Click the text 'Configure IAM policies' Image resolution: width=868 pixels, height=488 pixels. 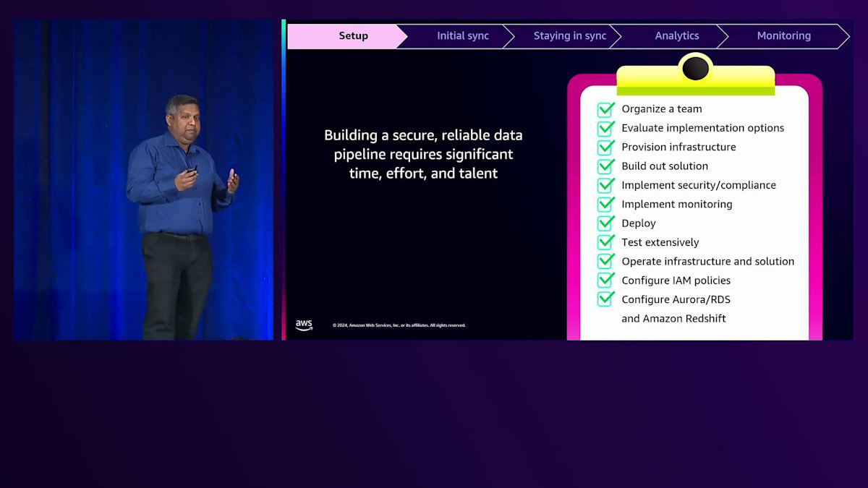[x=676, y=280]
